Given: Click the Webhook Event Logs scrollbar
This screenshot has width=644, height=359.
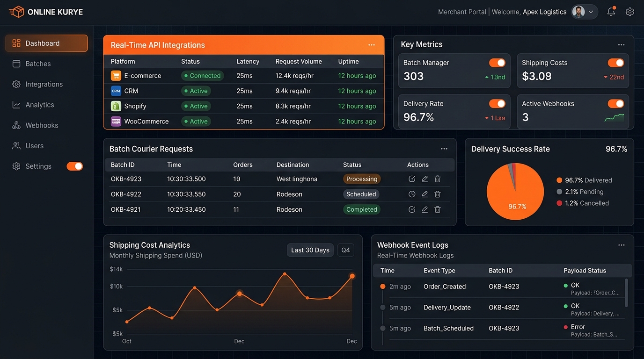Looking at the screenshot, I should pyautogui.click(x=627, y=293).
